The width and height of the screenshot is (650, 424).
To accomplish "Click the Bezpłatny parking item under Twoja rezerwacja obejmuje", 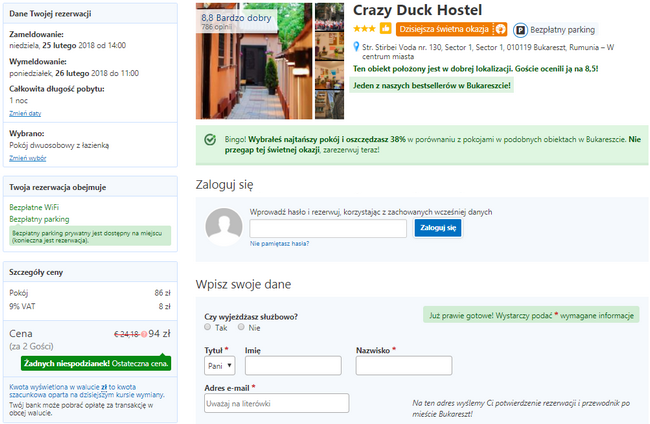I will [39, 219].
